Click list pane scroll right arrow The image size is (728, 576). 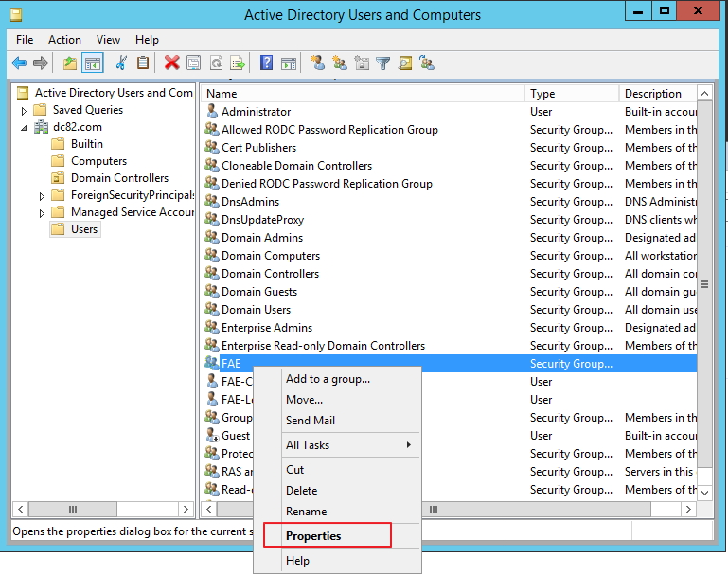click(688, 509)
